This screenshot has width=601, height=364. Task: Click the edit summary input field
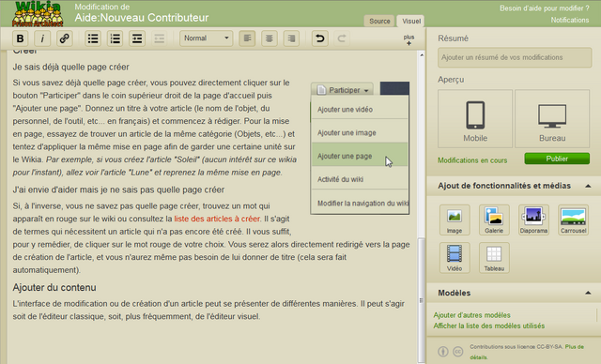[515, 57]
